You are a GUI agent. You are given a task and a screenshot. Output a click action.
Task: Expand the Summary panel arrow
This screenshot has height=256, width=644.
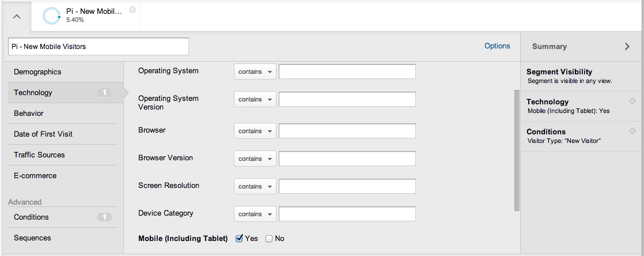point(627,47)
